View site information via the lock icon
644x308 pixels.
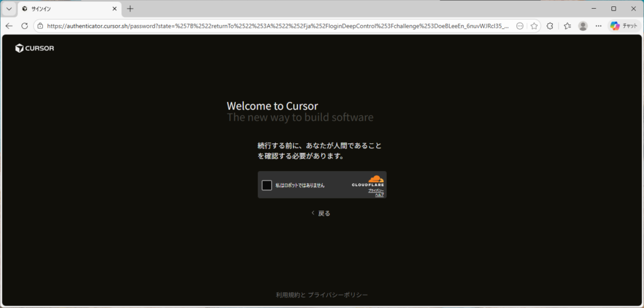[40, 26]
